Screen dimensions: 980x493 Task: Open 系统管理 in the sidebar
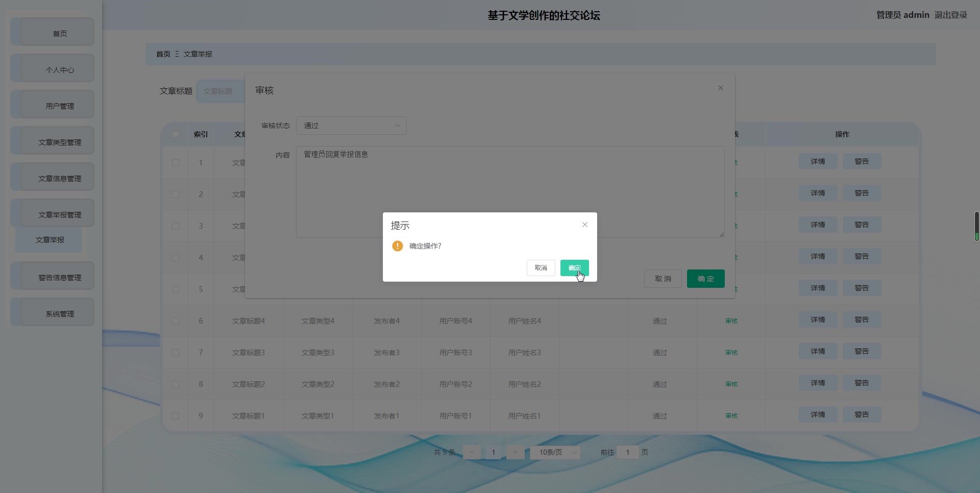pos(59,313)
